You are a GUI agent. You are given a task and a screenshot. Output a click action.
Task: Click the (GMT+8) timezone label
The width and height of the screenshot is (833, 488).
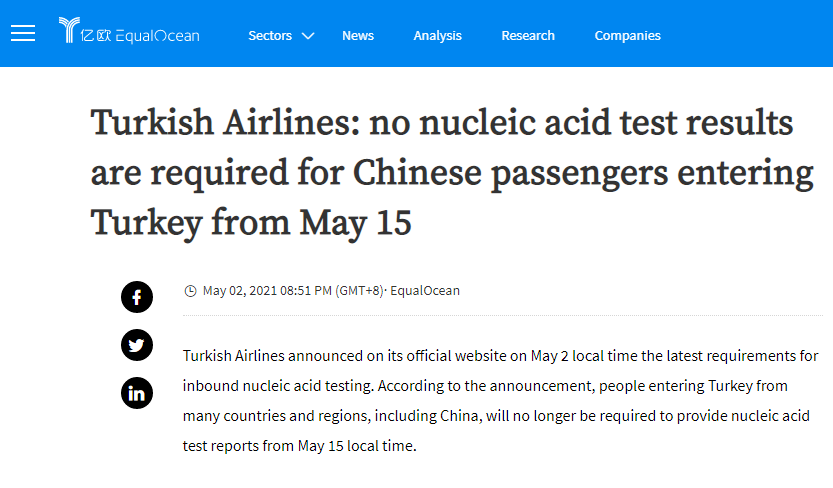[358, 291]
